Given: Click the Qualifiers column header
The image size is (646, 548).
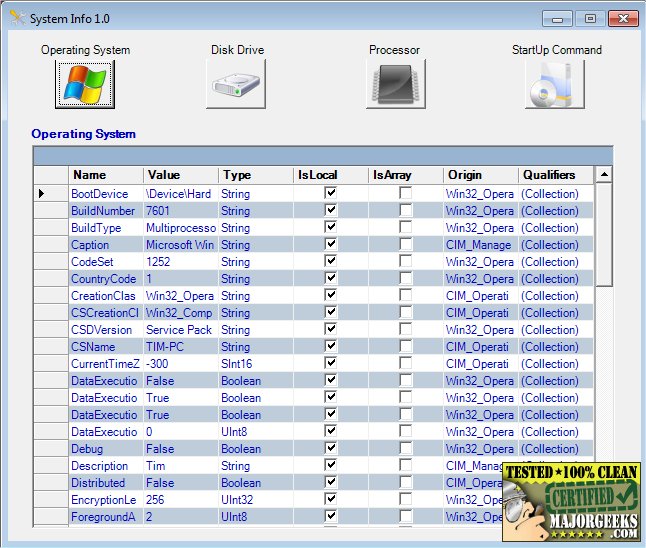Looking at the screenshot, I should (555, 175).
